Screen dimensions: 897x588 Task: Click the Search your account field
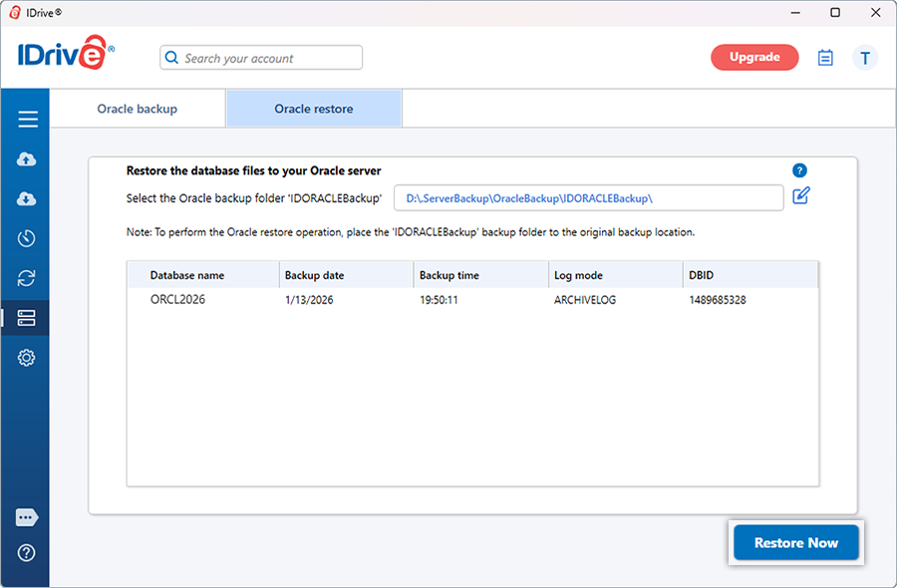coord(261,58)
